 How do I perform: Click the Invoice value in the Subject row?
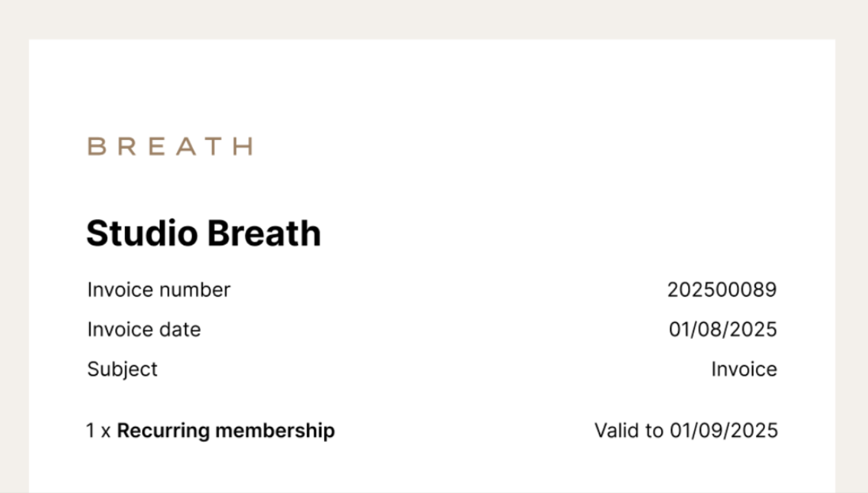744,369
